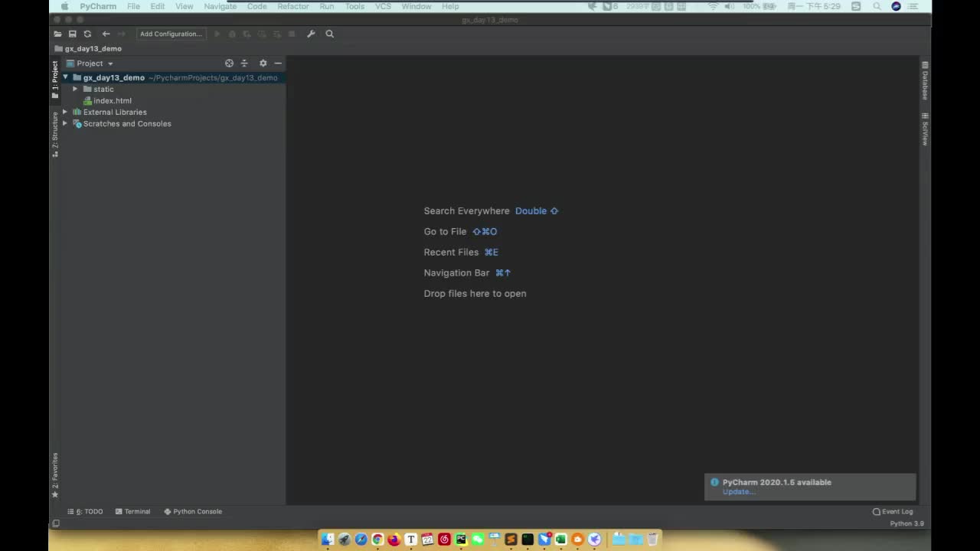Toggle the 1: Project side tab
The height and width of the screenshot is (551, 980).
coord(55,80)
